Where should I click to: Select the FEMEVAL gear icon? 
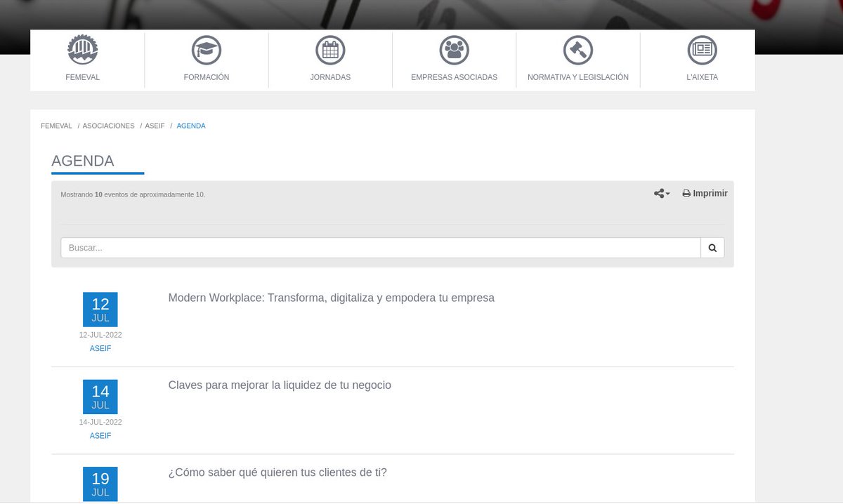click(82, 50)
